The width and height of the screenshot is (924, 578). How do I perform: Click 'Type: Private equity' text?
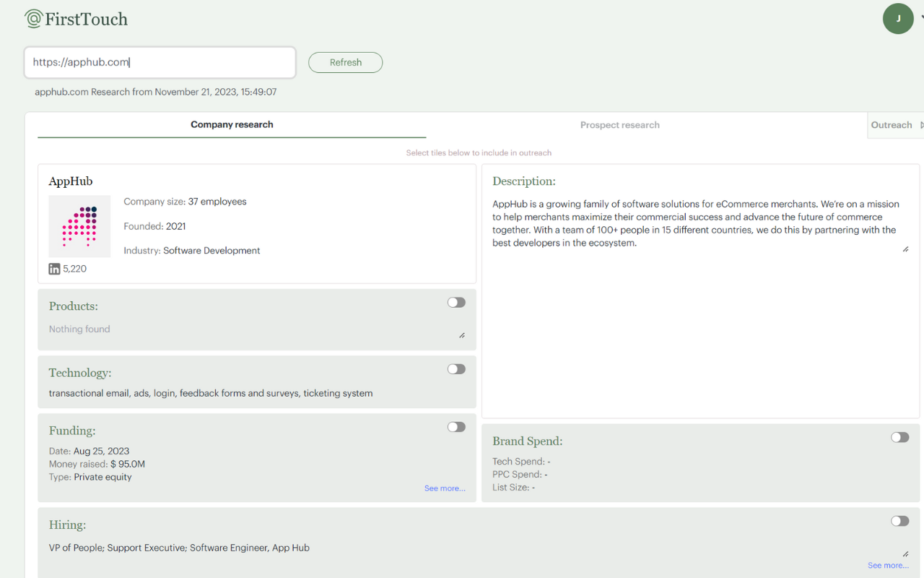point(90,477)
